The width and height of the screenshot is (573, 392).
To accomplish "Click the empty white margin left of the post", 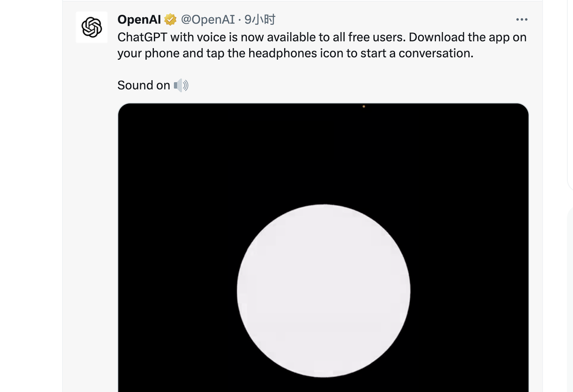I will [x=31, y=191].
